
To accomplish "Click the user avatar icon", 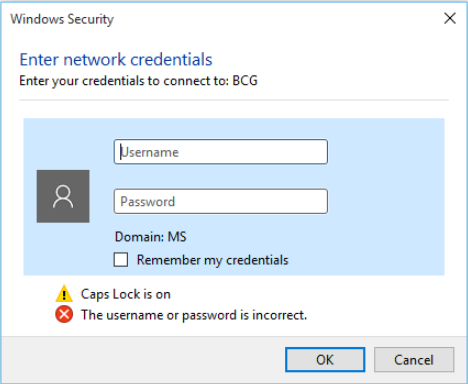I will (x=63, y=196).
